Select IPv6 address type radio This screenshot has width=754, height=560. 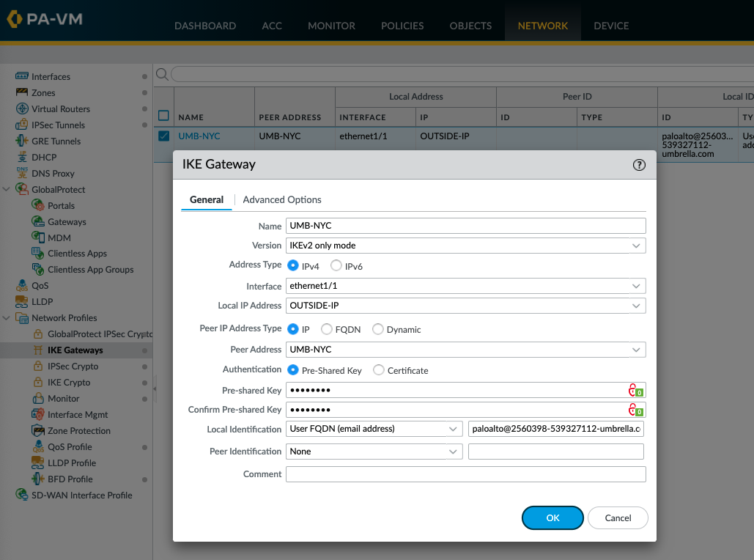336,265
